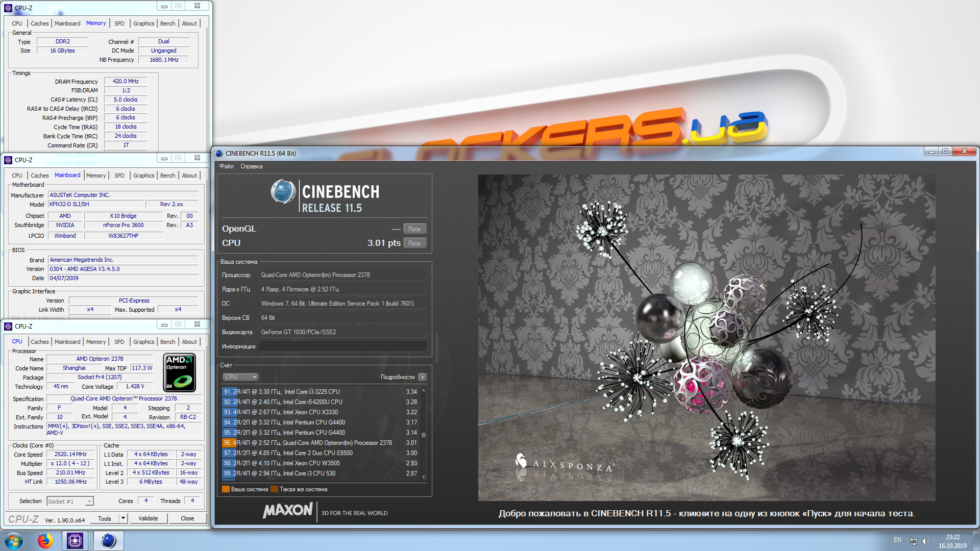Click bottom CPU-Z window title icon
The image size is (980, 551).
(x=8, y=326)
